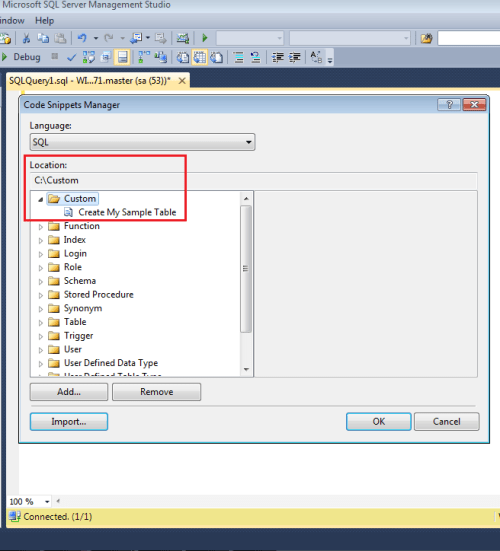Click the Location path field C:\Custom
500x551 pixels.
253,180
